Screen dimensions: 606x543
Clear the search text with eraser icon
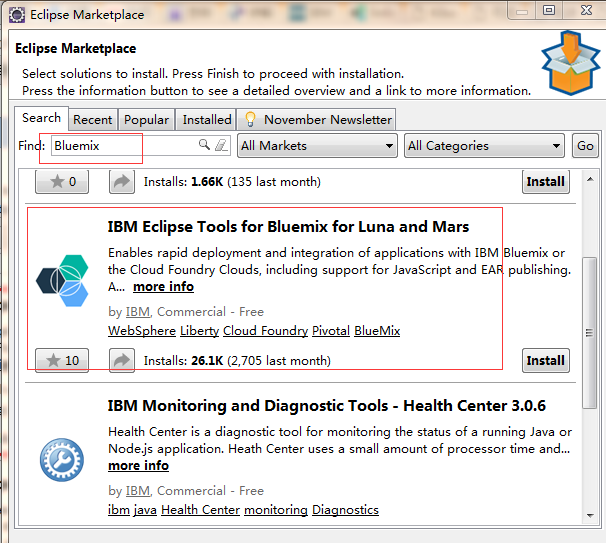click(221, 145)
